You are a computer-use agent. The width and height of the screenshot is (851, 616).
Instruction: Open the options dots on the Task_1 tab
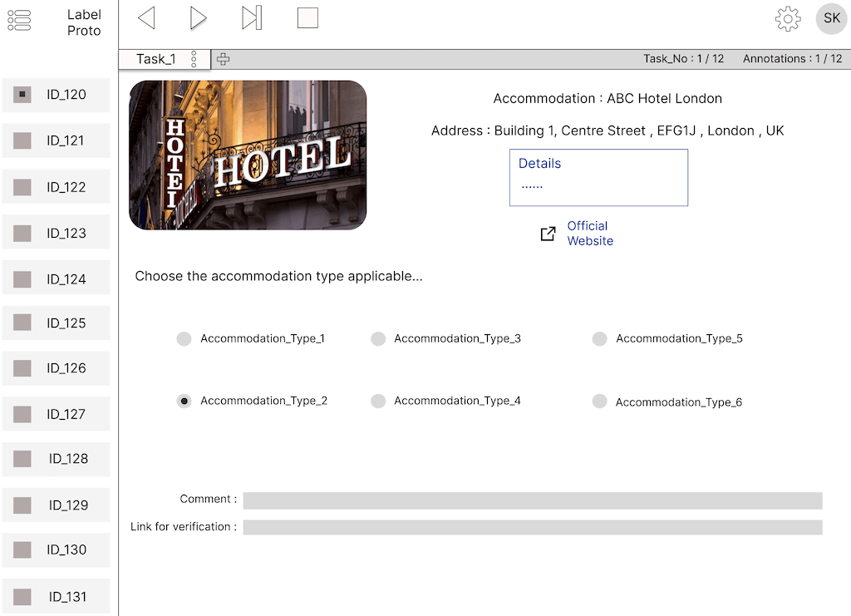196,59
